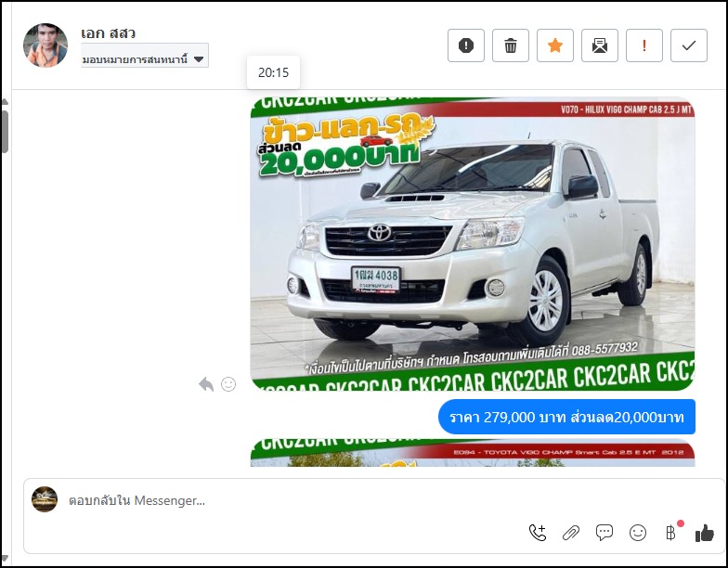Mark conversation as spam via octagon icon
728x568 pixels.
click(x=466, y=45)
